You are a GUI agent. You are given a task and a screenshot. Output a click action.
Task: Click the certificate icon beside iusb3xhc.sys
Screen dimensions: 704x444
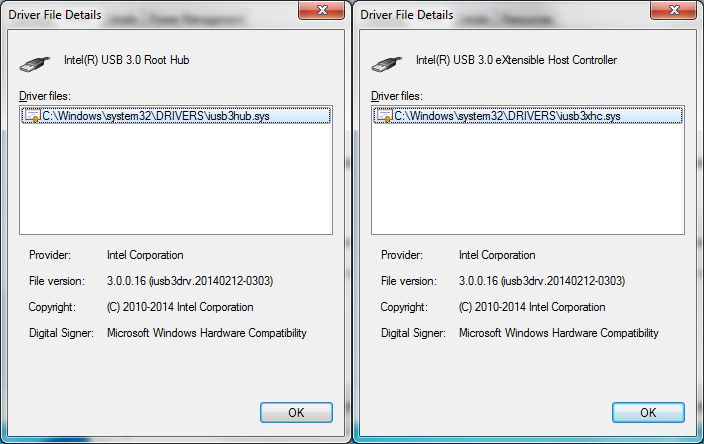(x=384, y=116)
